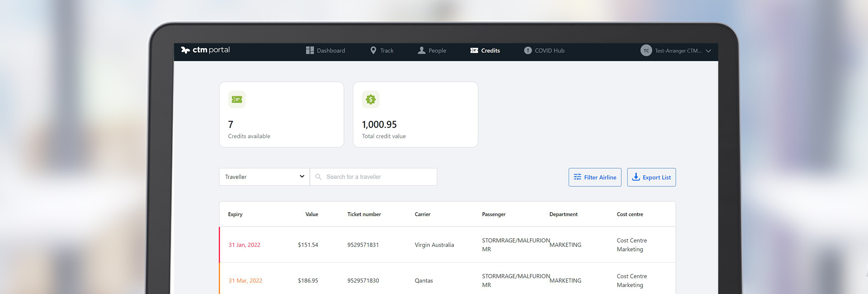The width and height of the screenshot is (868, 294).
Task: Click the Ticket number column header
Action: point(364,214)
